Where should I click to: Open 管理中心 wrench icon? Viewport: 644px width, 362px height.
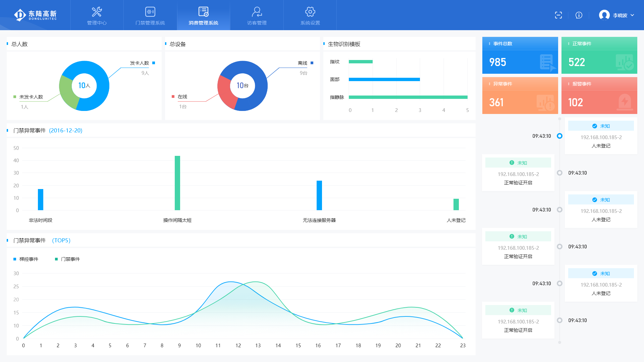97,12
